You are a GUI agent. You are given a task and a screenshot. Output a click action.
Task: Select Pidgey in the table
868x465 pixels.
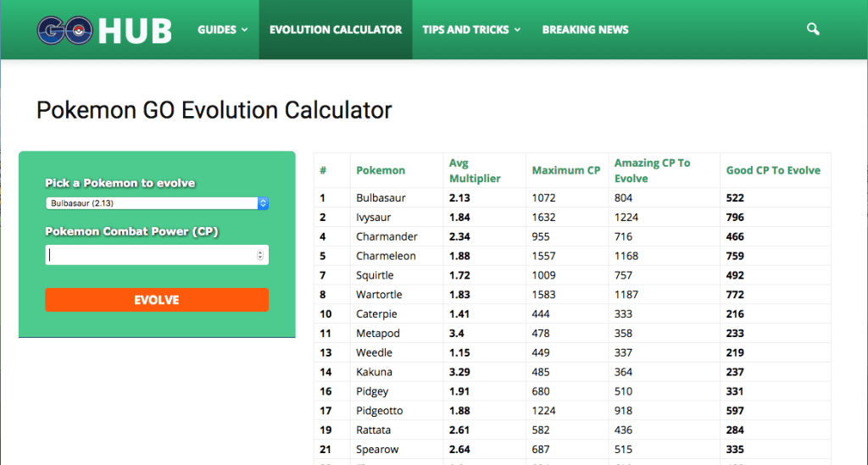372,391
